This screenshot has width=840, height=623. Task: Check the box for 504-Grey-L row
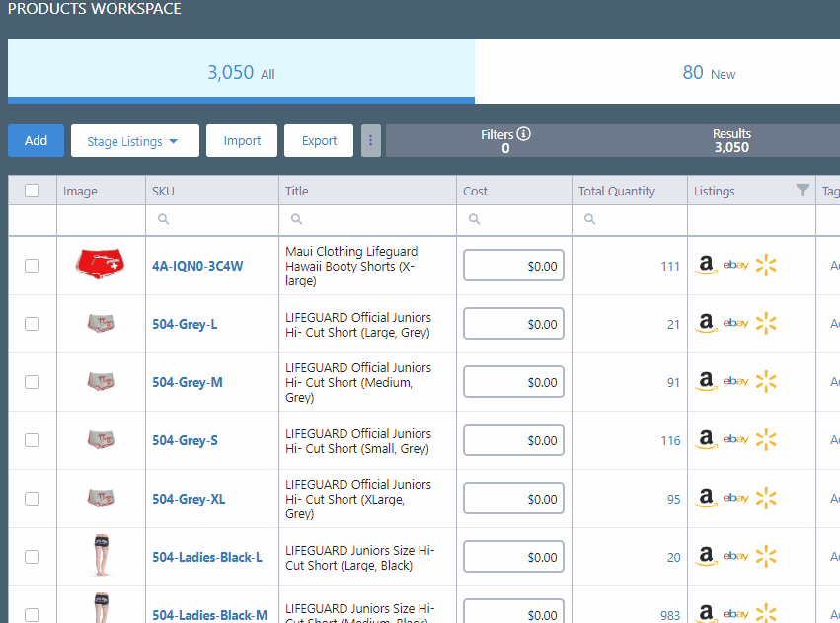click(x=33, y=324)
